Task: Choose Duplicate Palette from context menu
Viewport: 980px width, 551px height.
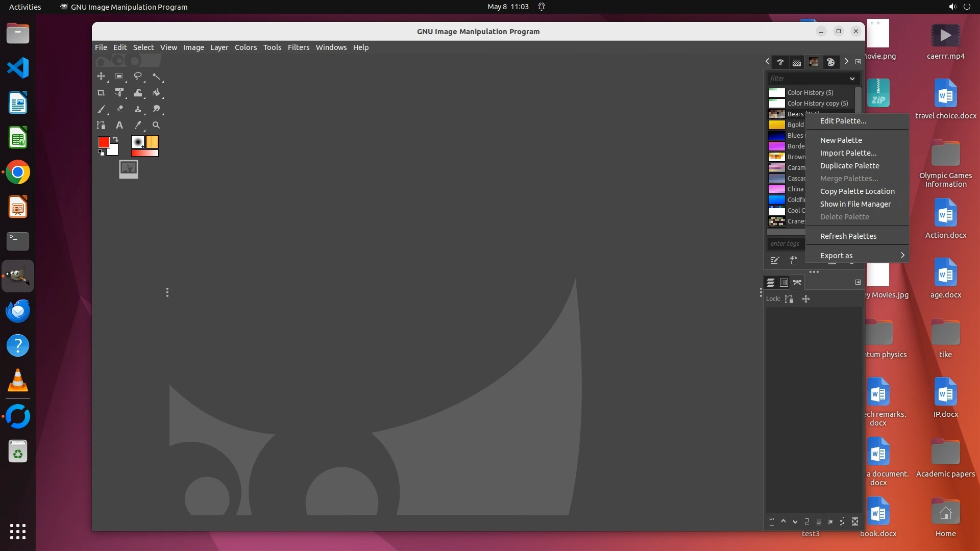Action: [849, 166]
